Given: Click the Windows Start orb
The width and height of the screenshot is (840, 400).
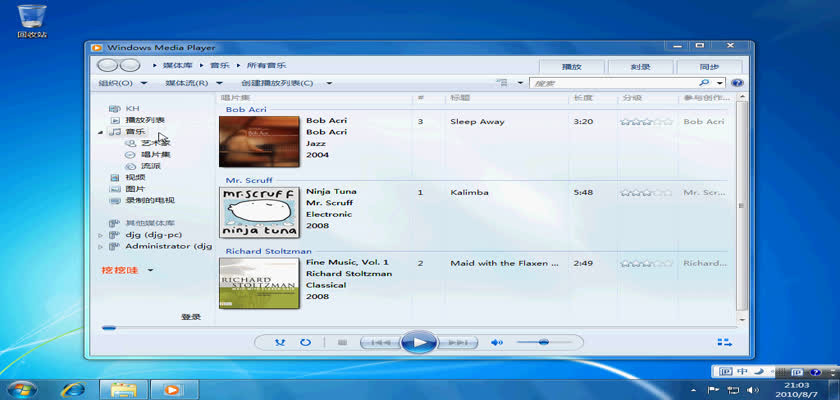Looking at the screenshot, I should pyautogui.click(x=22, y=388).
